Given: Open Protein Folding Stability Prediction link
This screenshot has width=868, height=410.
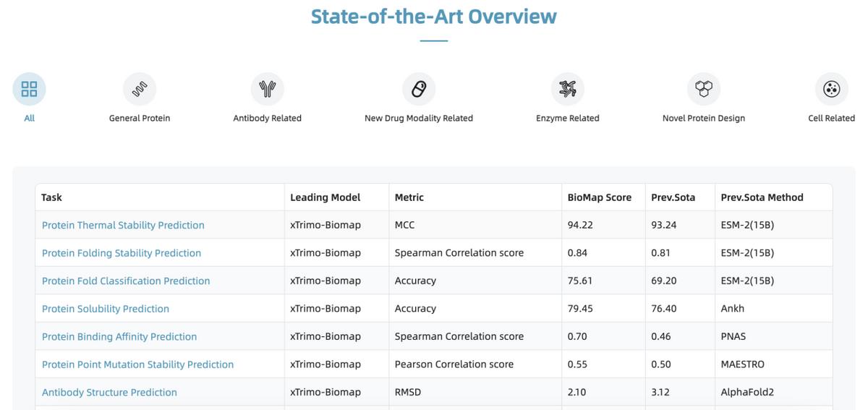Looking at the screenshot, I should 122,253.
